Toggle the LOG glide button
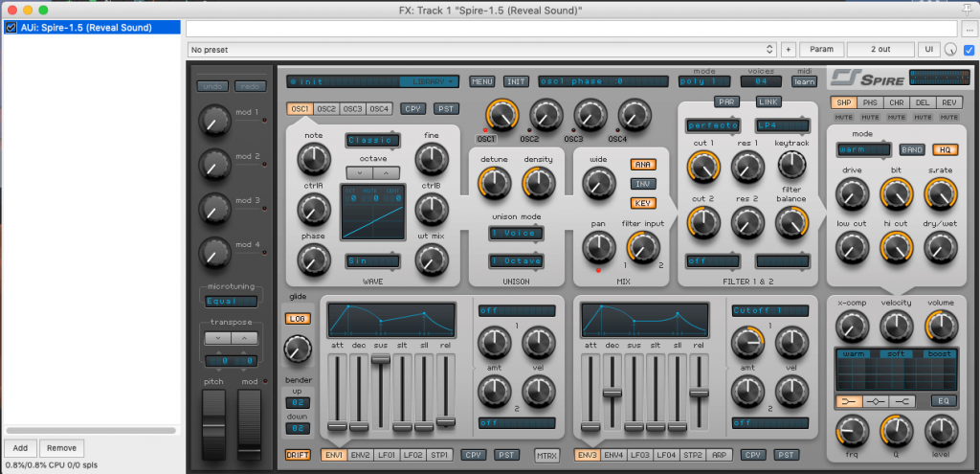This screenshot has width=980, height=474. (x=298, y=318)
